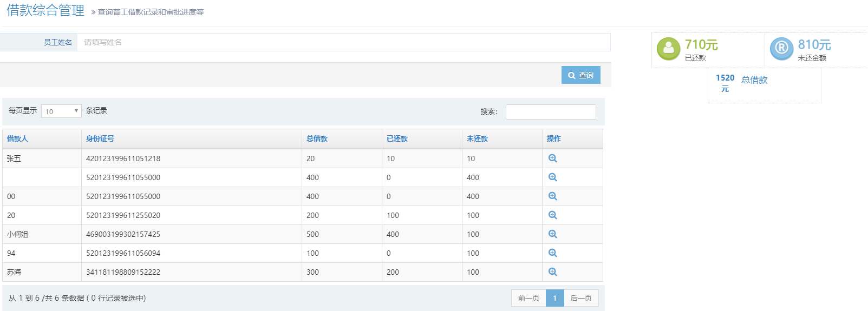Sort by 身份证号 column header
The width and height of the screenshot is (868, 311).
coord(100,138)
